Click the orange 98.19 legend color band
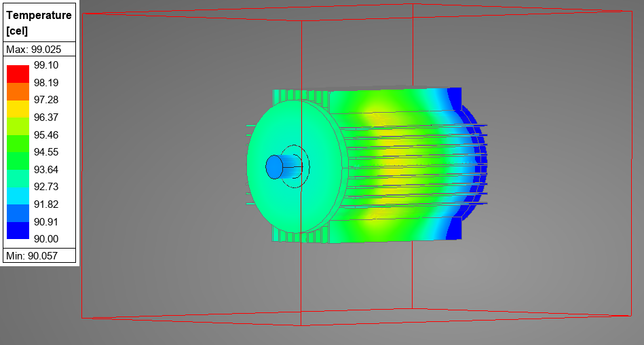The image size is (644, 345). click(18, 91)
